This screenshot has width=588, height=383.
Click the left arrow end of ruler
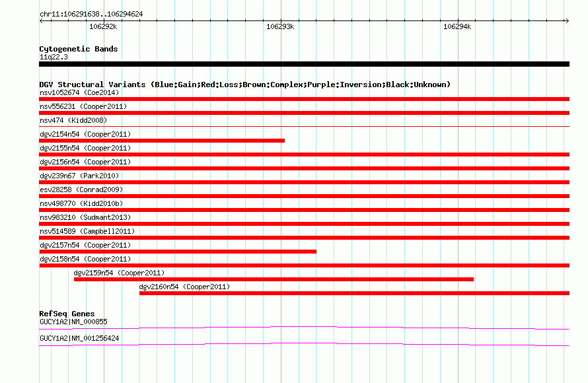point(41,20)
